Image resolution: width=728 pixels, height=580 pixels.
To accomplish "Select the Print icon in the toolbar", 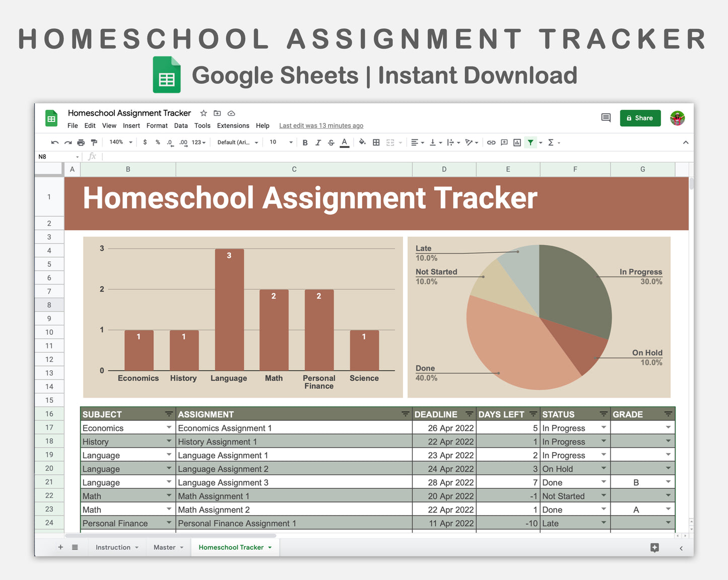I will coord(81,142).
